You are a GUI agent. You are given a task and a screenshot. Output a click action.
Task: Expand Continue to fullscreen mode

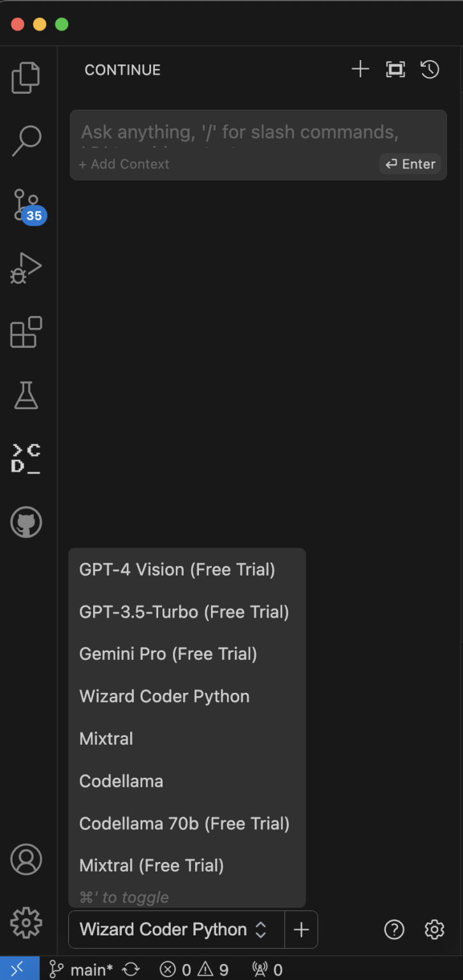click(395, 69)
